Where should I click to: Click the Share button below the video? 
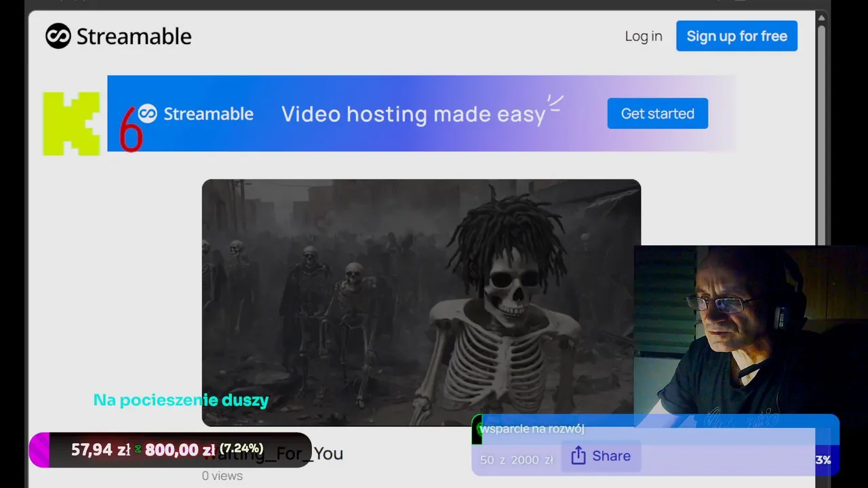point(601,456)
